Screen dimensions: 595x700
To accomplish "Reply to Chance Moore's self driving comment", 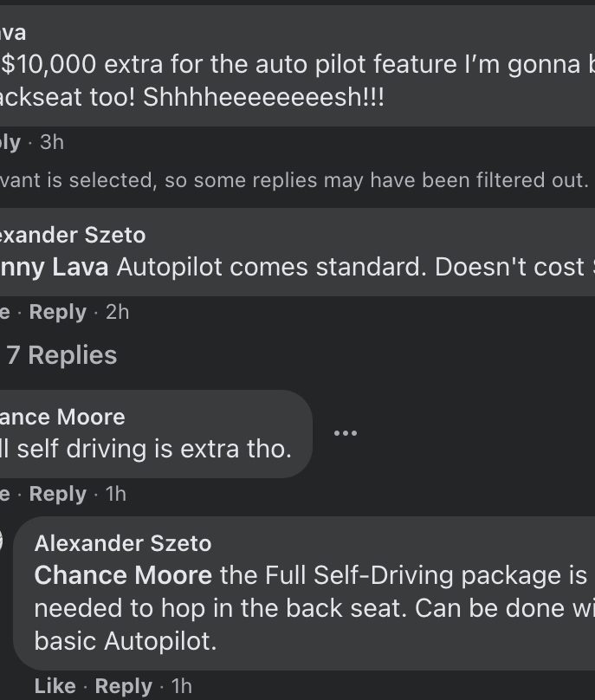I will [57, 494].
